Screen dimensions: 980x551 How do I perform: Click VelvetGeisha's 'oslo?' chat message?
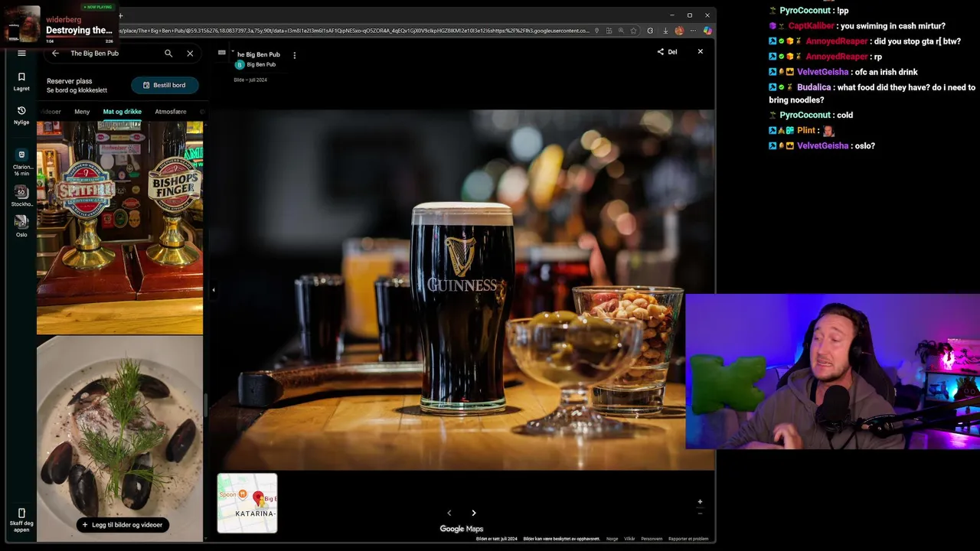click(862, 145)
